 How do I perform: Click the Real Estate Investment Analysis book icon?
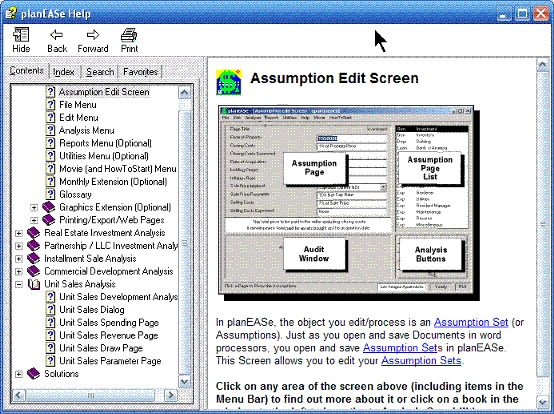click(34, 233)
